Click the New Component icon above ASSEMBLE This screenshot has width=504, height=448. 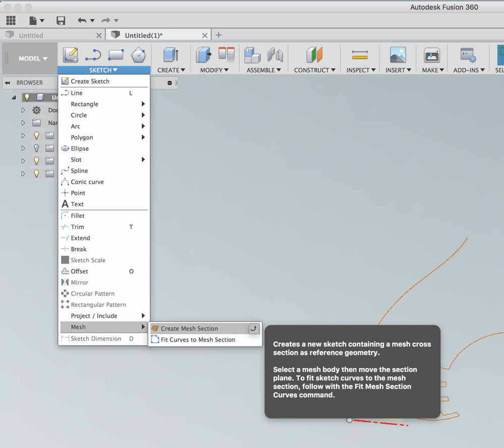click(252, 54)
